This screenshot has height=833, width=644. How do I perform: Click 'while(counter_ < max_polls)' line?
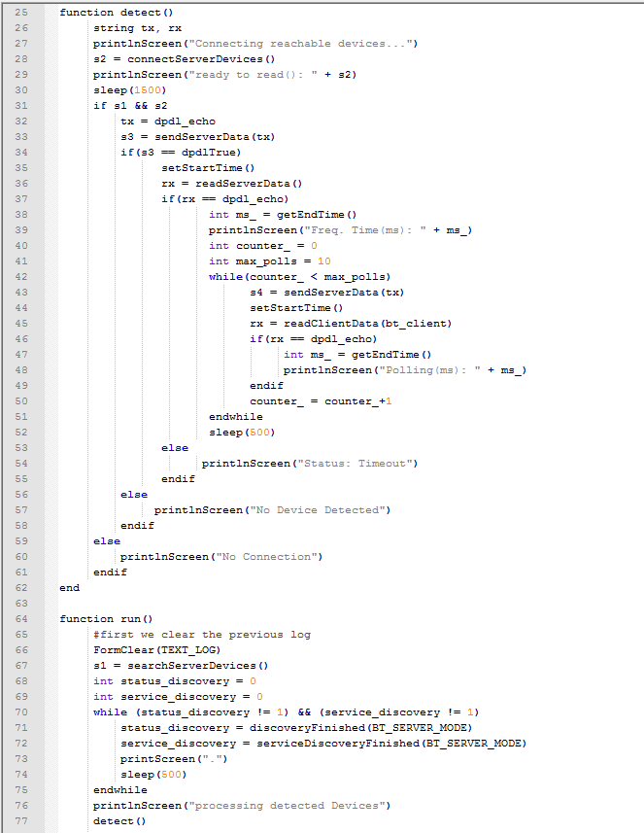tap(299, 277)
